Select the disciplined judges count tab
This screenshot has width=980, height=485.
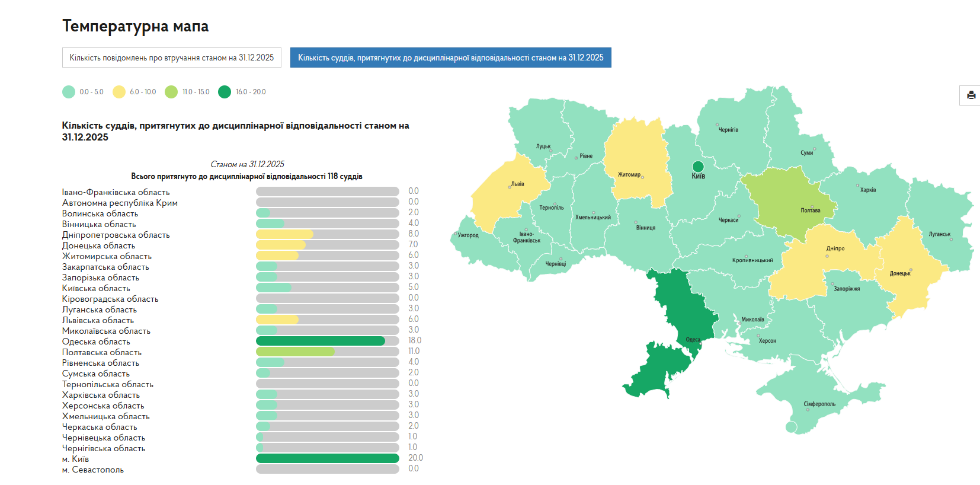coord(450,58)
